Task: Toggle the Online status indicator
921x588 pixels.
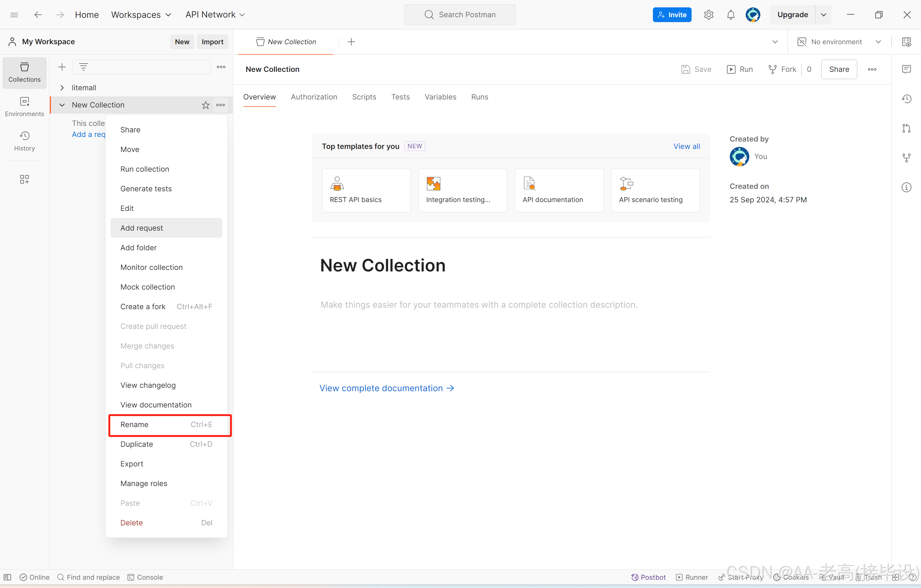Action: pos(34,577)
